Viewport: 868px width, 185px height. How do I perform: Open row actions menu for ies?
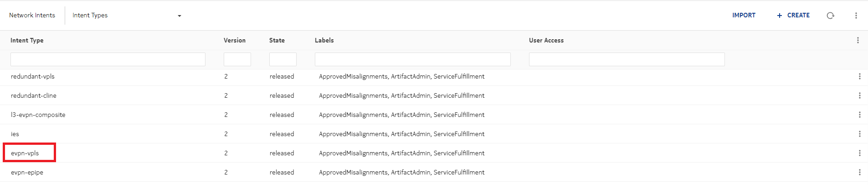click(x=859, y=134)
